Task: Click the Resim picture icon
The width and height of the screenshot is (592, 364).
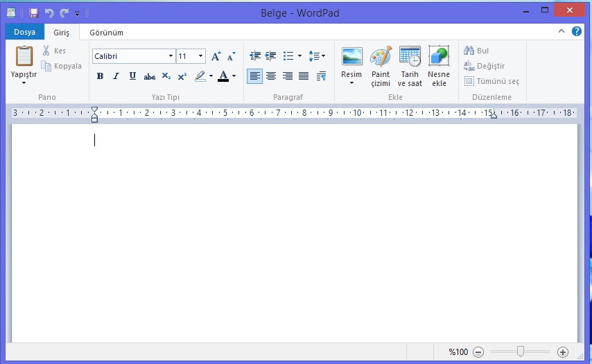Action: [x=351, y=57]
